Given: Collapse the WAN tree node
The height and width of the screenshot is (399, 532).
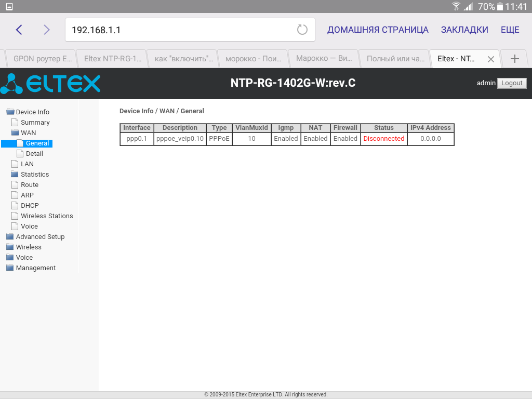Looking at the screenshot, I should coord(28,132).
